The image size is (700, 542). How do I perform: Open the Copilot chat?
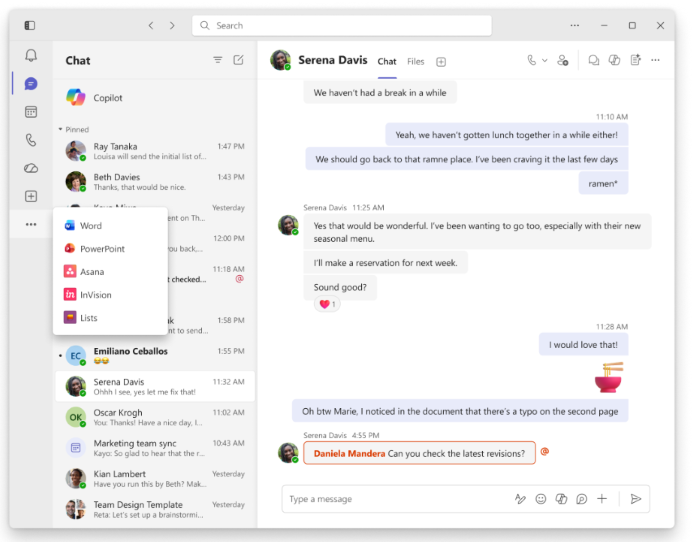108,98
